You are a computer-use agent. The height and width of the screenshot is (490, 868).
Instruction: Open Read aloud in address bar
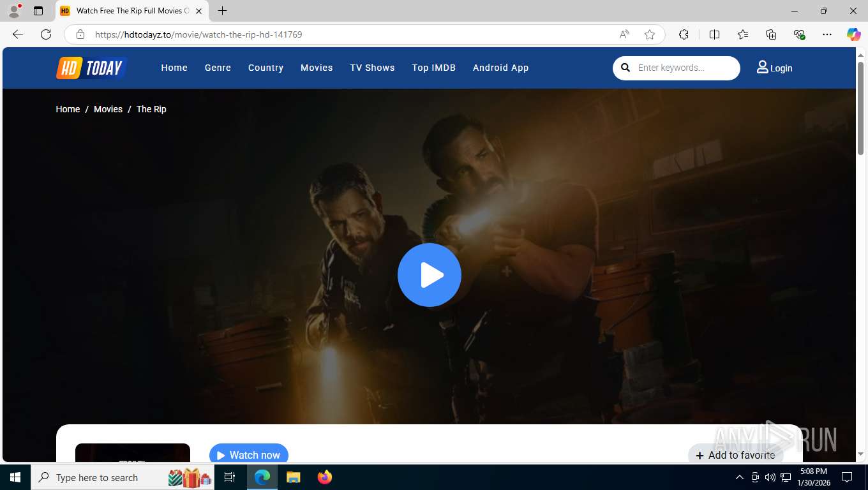(x=624, y=34)
